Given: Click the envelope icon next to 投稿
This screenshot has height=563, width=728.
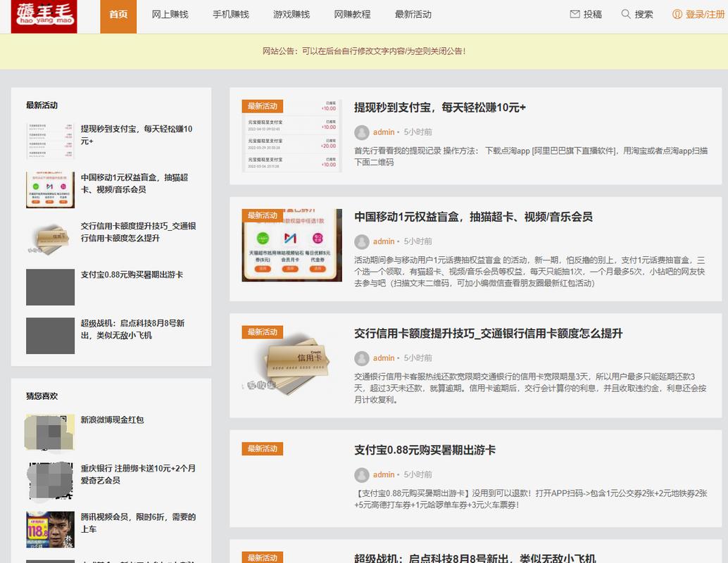Looking at the screenshot, I should click(x=575, y=14).
